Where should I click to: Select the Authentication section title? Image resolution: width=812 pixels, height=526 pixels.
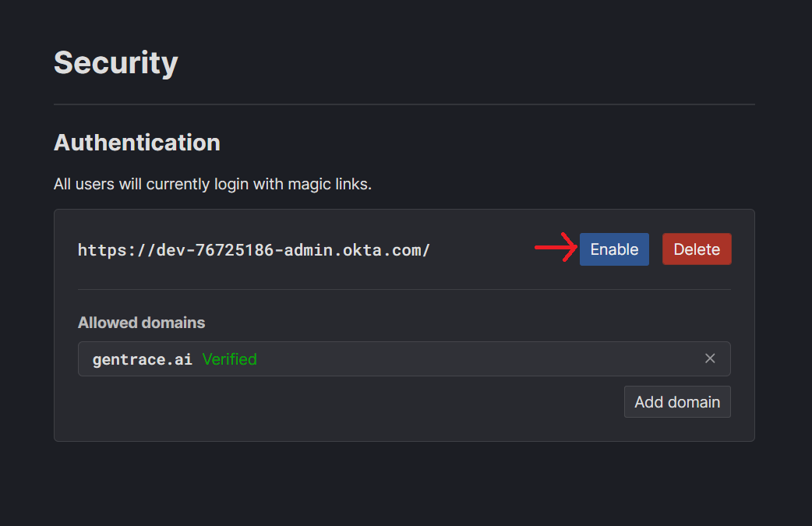pyautogui.click(x=136, y=143)
